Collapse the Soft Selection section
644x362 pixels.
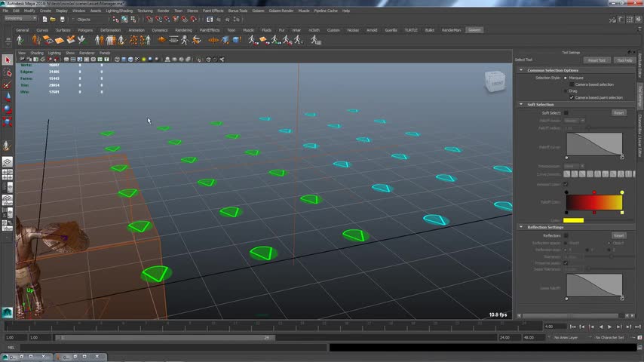pos(520,105)
